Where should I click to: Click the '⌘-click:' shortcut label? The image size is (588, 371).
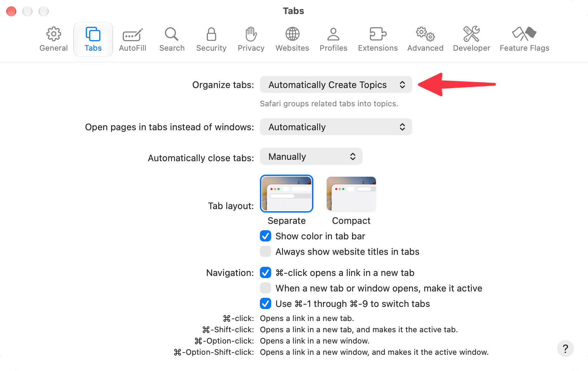(238, 319)
